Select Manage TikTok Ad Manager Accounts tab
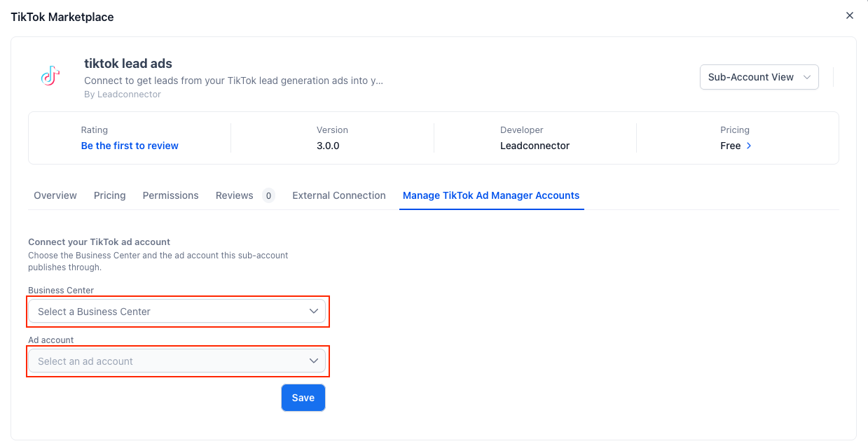 [491, 195]
